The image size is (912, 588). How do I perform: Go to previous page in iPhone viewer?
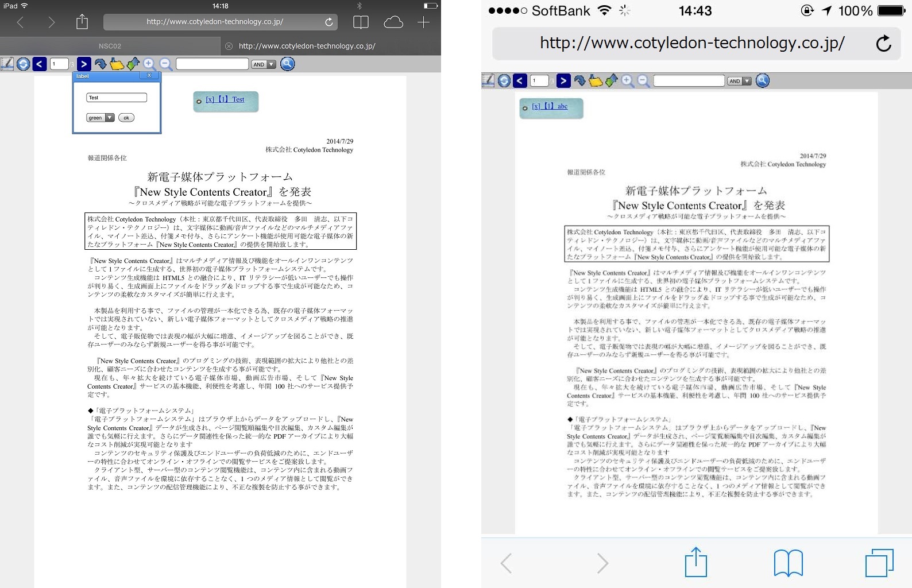[520, 81]
